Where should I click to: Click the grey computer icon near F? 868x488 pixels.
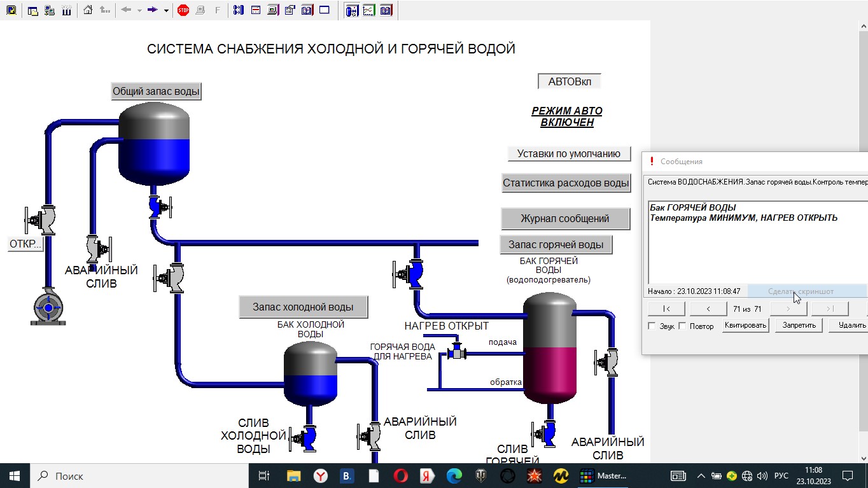click(x=200, y=10)
